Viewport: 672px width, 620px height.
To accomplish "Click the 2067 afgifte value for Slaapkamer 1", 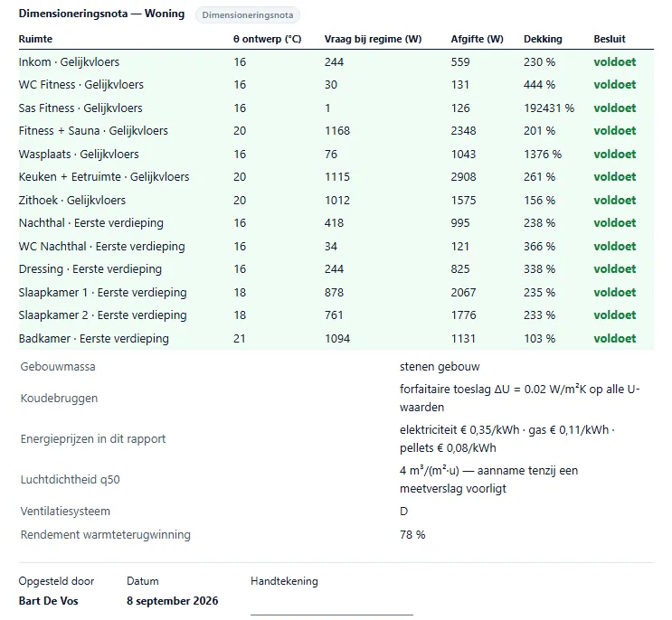I will pyautogui.click(x=463, y=293).
